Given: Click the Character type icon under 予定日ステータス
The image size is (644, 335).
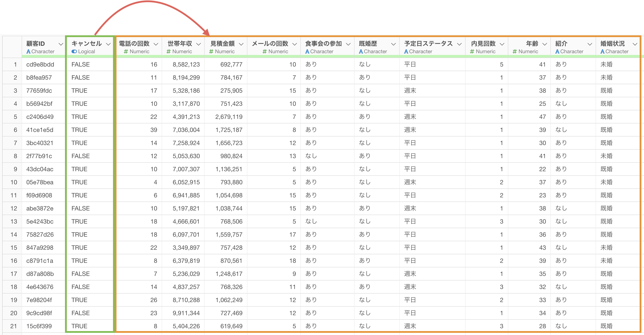Looking at the screenshot, I should 406,51.
